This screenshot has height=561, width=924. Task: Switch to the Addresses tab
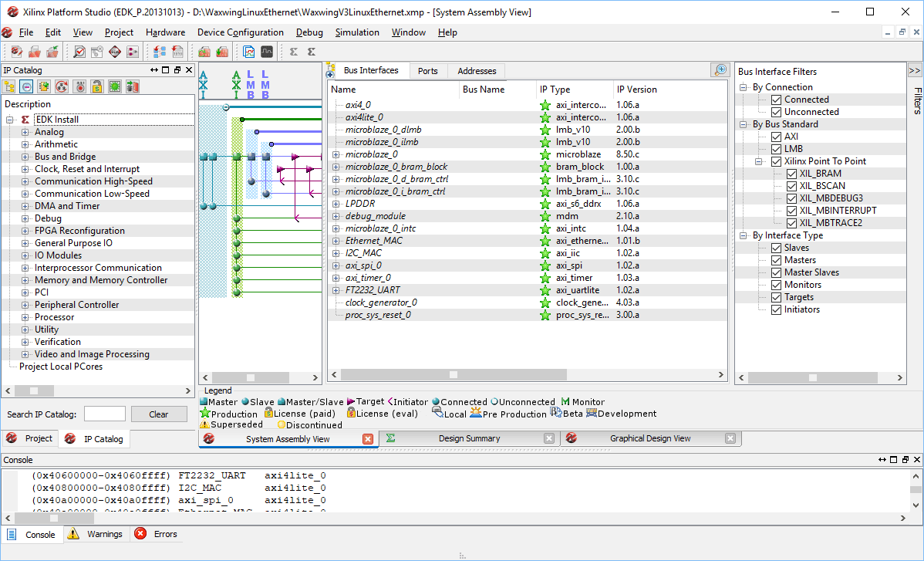pos(477,71)
